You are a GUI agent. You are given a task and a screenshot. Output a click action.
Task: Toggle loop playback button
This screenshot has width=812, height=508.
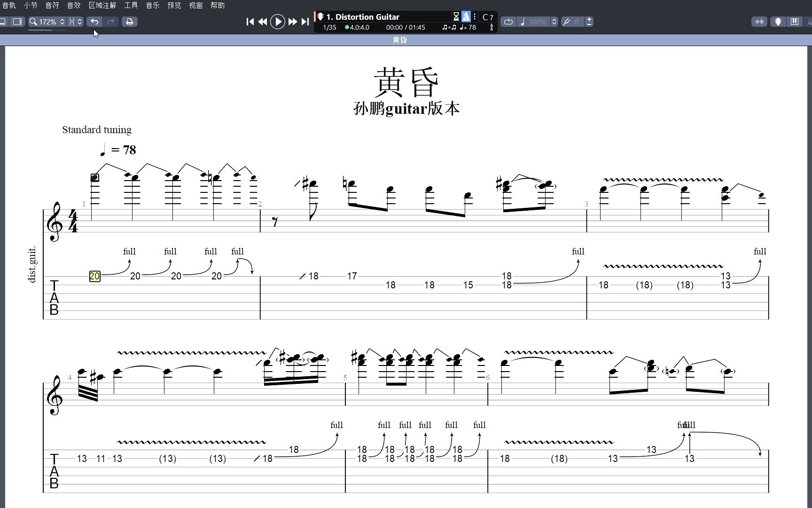(x=508, y=22)
